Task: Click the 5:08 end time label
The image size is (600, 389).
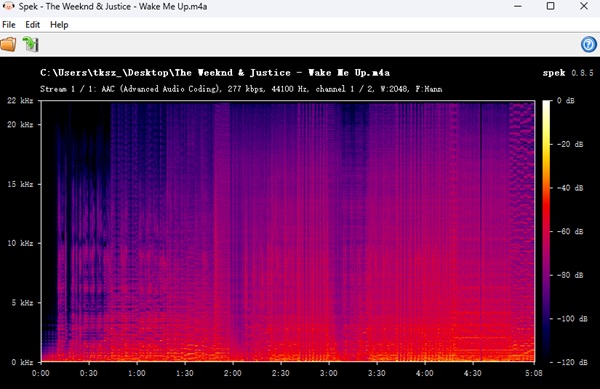Action: tap(534, 373)
